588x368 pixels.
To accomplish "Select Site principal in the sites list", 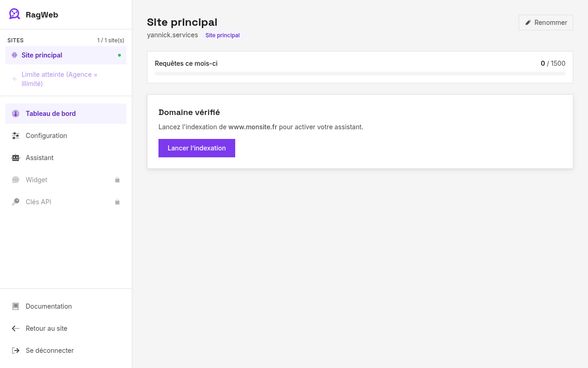I will pos(66,55).
